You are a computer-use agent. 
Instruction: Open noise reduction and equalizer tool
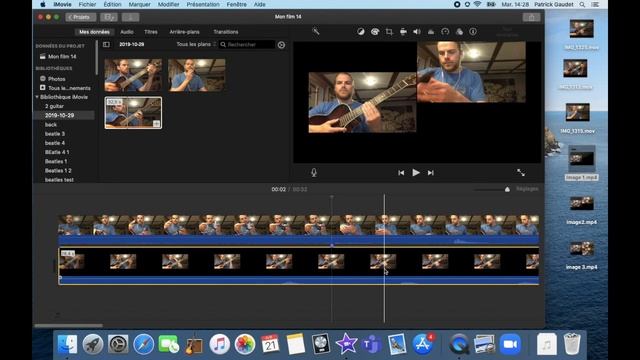pyautogui.click(x=431, y=31)
